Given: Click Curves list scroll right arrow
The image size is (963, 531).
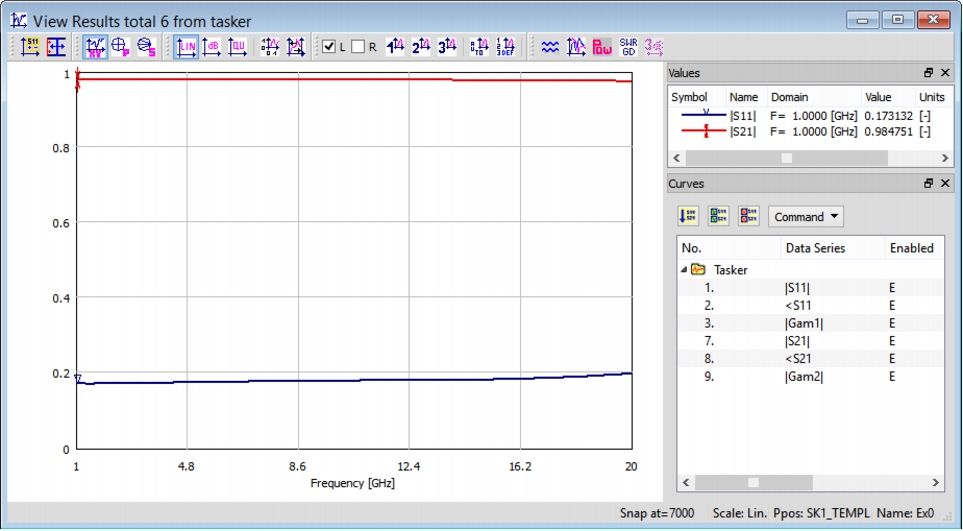Looking at the screenshot, I should pos(936,483).
